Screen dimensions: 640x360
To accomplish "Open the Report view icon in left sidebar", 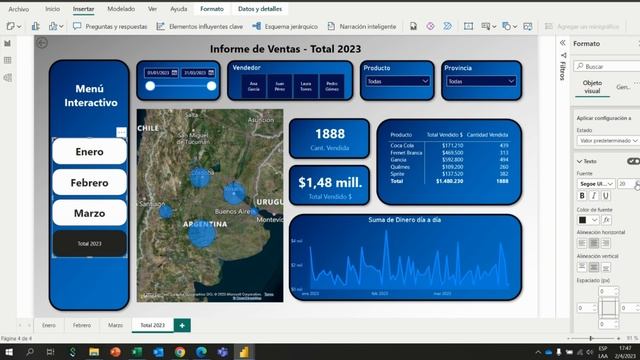I will [x=7, y=43].
